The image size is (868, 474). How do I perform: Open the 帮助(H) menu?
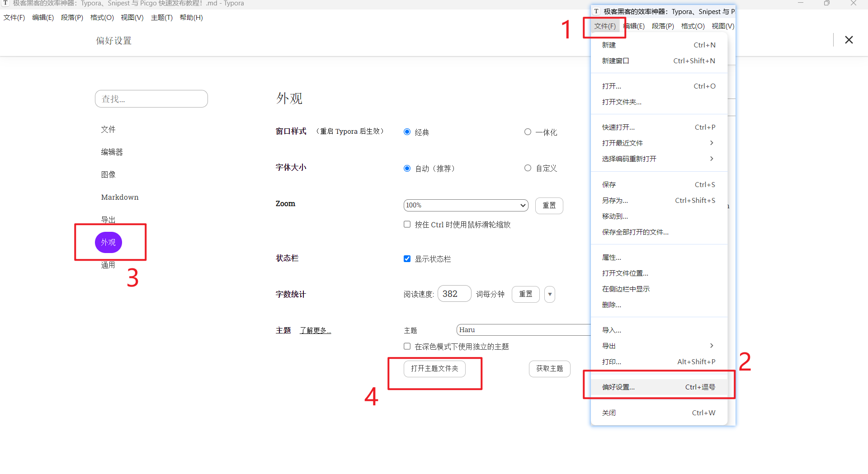tap(191, 18)
